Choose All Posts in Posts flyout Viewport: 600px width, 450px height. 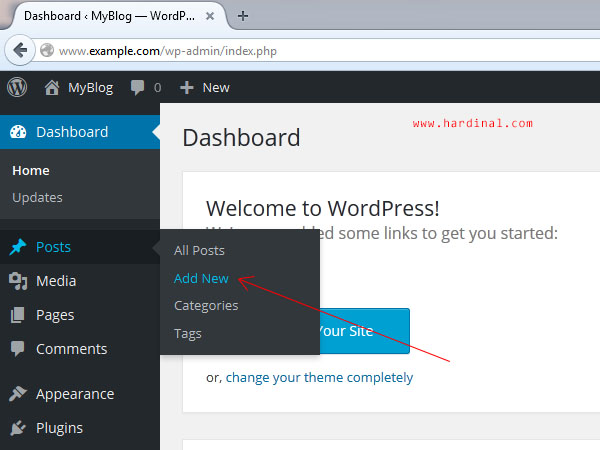coord(199,251)
